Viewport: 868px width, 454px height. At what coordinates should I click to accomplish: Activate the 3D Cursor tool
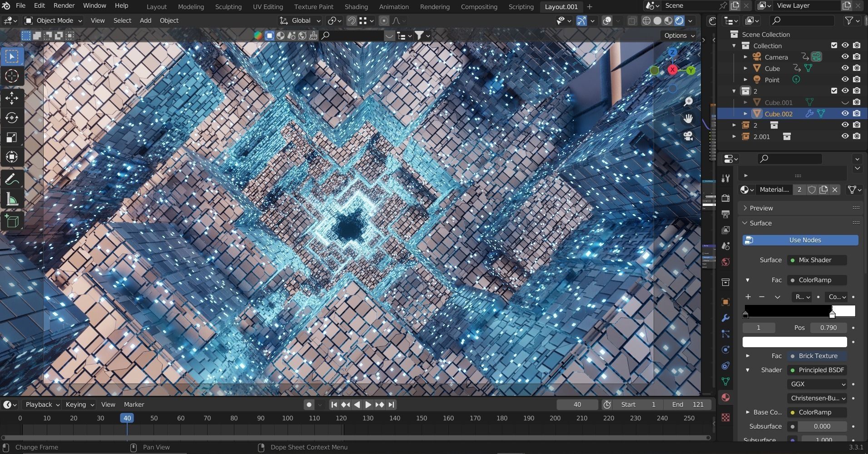pos(12,76)
